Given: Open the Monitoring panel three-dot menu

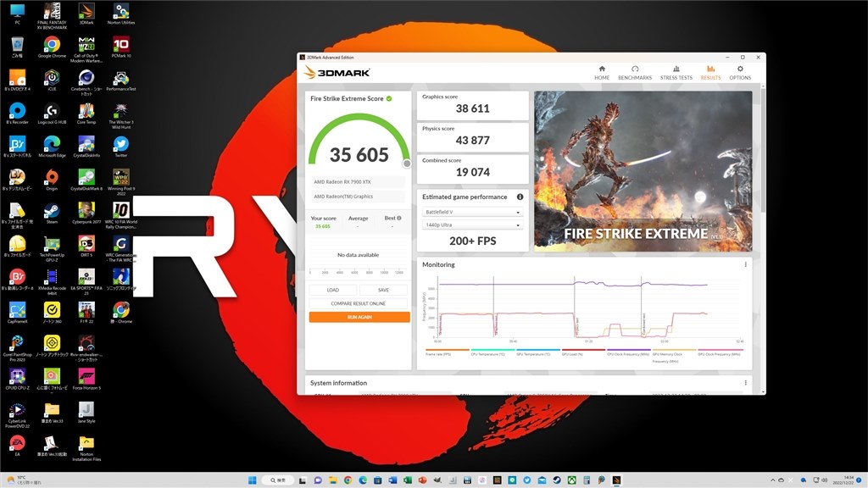Looking at the screenshot, I should 746,264.
